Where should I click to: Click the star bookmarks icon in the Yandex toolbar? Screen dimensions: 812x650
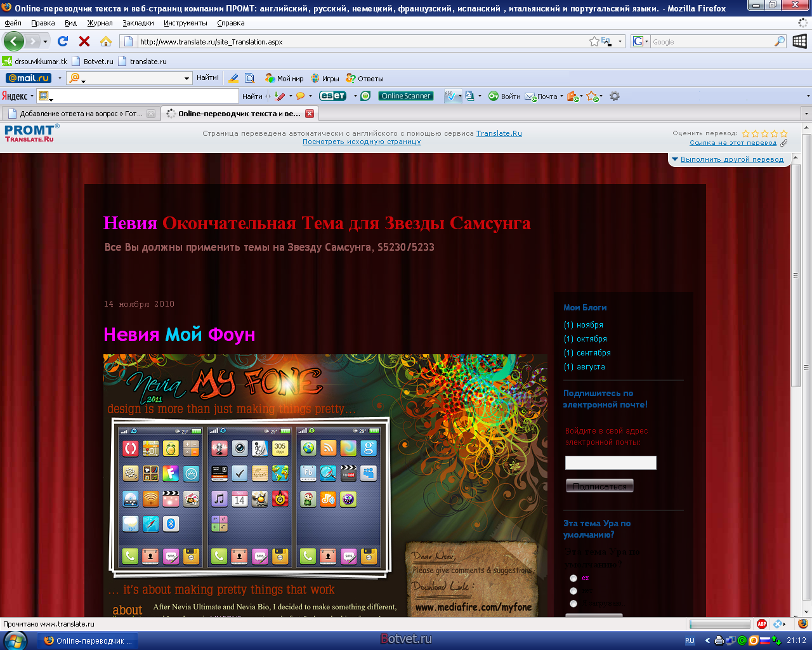coord(591,96)
